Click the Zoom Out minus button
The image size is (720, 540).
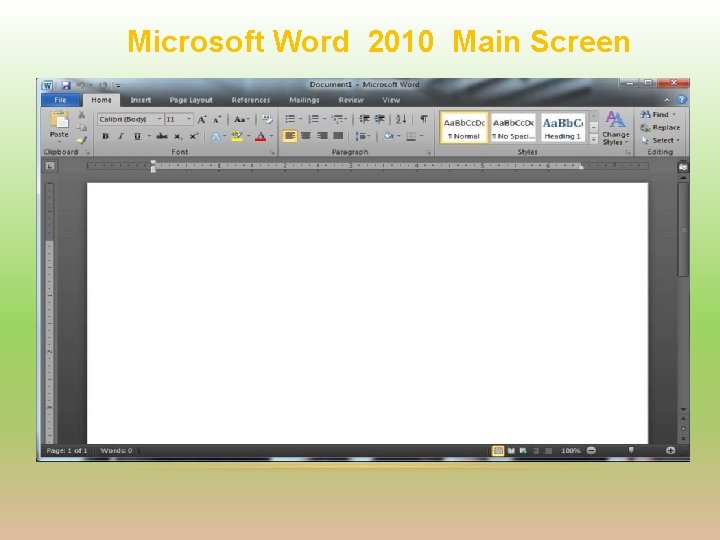(591, 450)
